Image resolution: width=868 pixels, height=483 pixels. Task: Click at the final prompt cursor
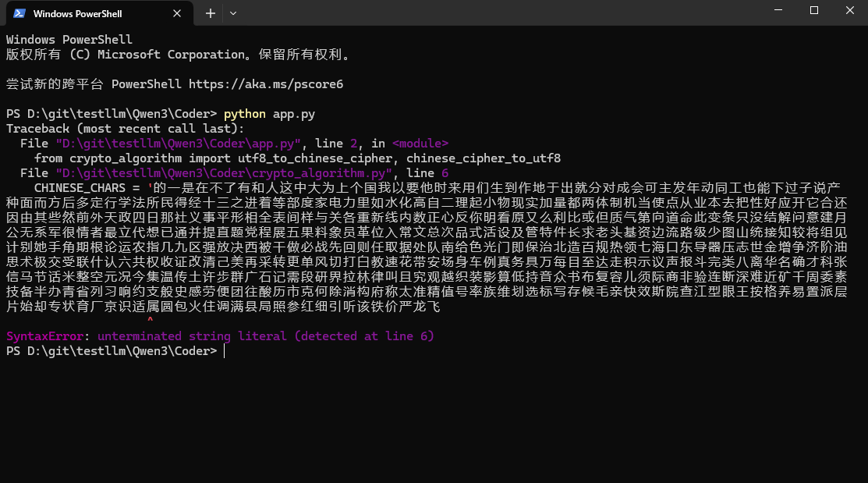click(224, 351)
